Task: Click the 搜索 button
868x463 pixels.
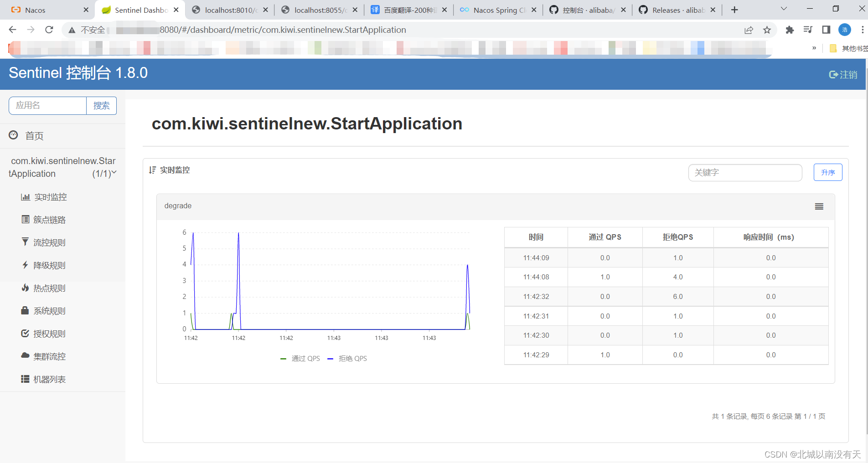Action: (x=101, y=106)
